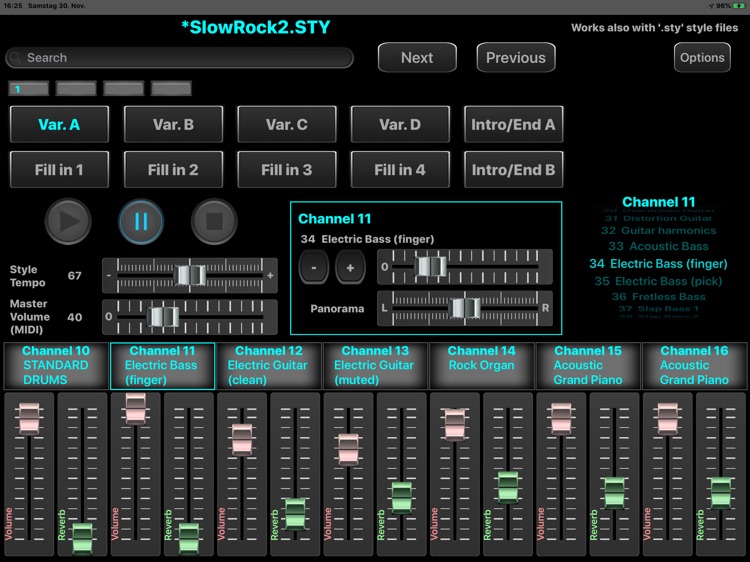Viewport: 750px width, 562px height.
Task: Pause the style playback
Action: pyautogui.click(x=141, y=221)
